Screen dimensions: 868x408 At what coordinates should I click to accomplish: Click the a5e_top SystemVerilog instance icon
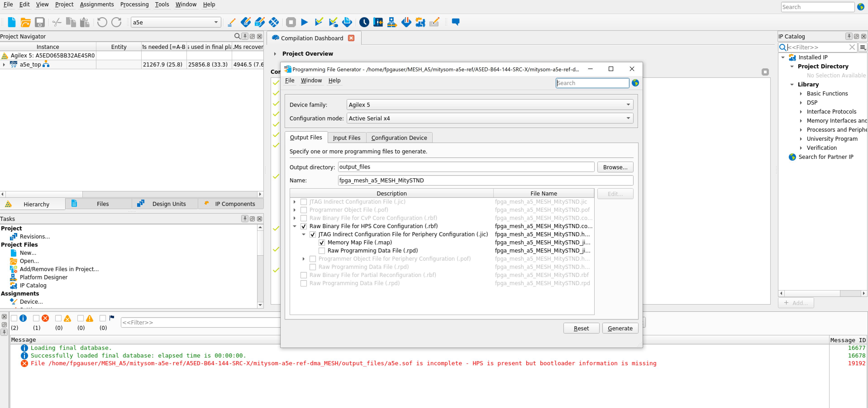point(14,64)
